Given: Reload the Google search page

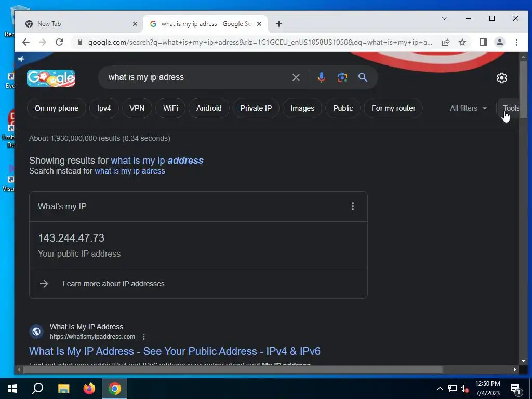Looking at the screenshot, I should point(59,42).
